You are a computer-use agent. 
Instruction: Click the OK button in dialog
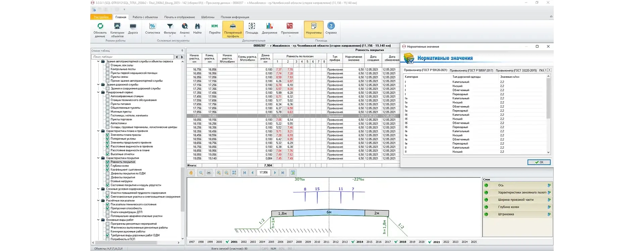539,162
